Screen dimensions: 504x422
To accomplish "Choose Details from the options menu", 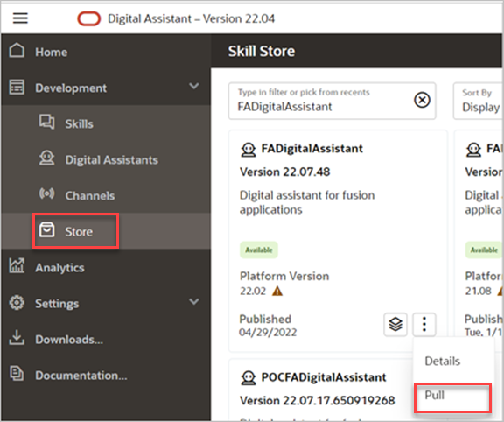I will pyautogui.click(x=442, y=362).
